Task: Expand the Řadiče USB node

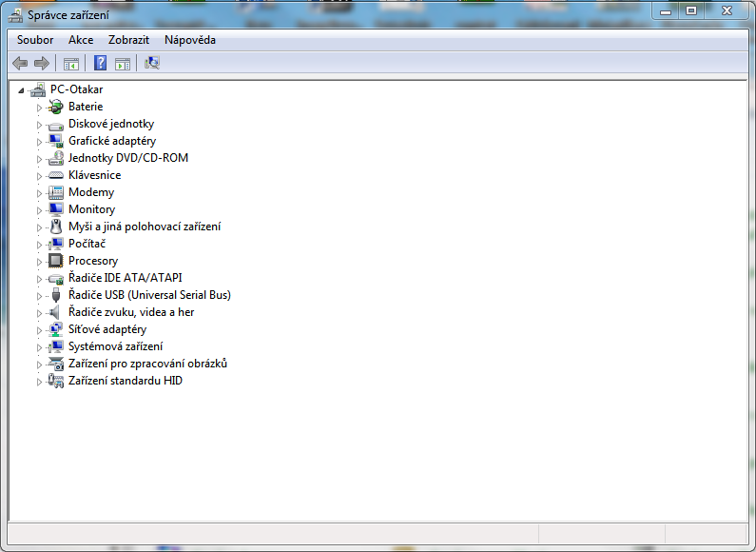Action: [x=39, y=296]
